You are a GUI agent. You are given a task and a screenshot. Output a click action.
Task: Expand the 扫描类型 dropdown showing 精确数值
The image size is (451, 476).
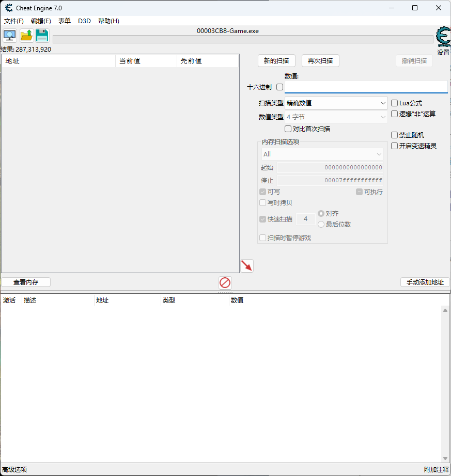[x=336, y=103]
